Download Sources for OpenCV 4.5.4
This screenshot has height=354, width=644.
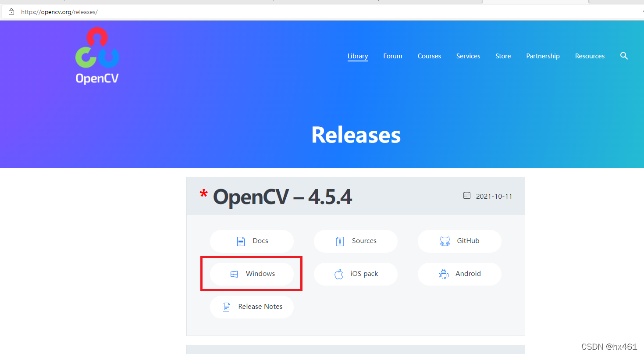[356, 241]
